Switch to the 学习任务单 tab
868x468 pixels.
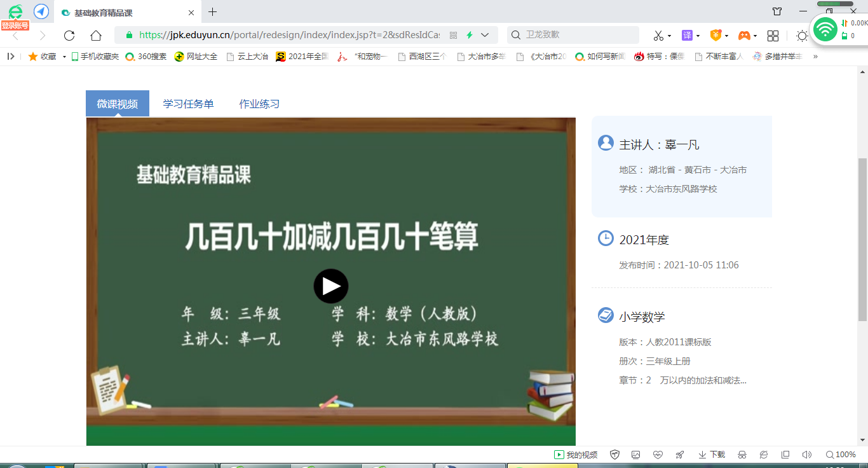[188, 104]
